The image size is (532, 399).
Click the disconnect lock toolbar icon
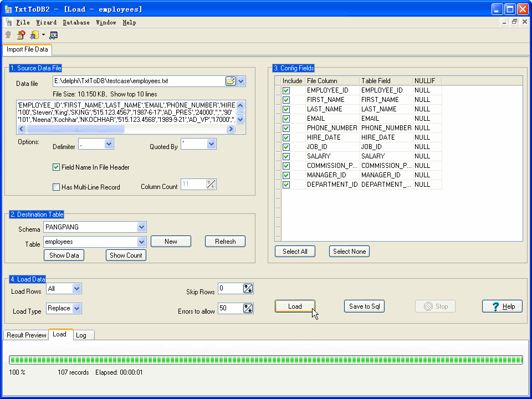point(21,34)
